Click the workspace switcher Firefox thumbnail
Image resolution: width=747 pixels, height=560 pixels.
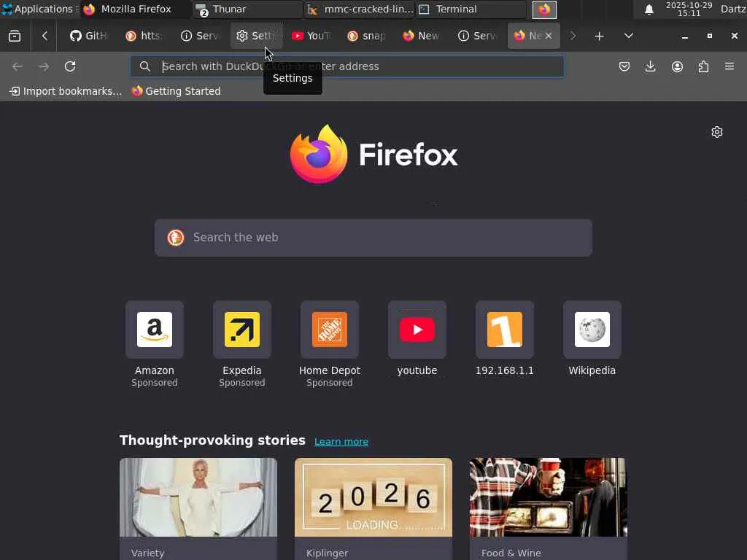(x=544, y=9)
